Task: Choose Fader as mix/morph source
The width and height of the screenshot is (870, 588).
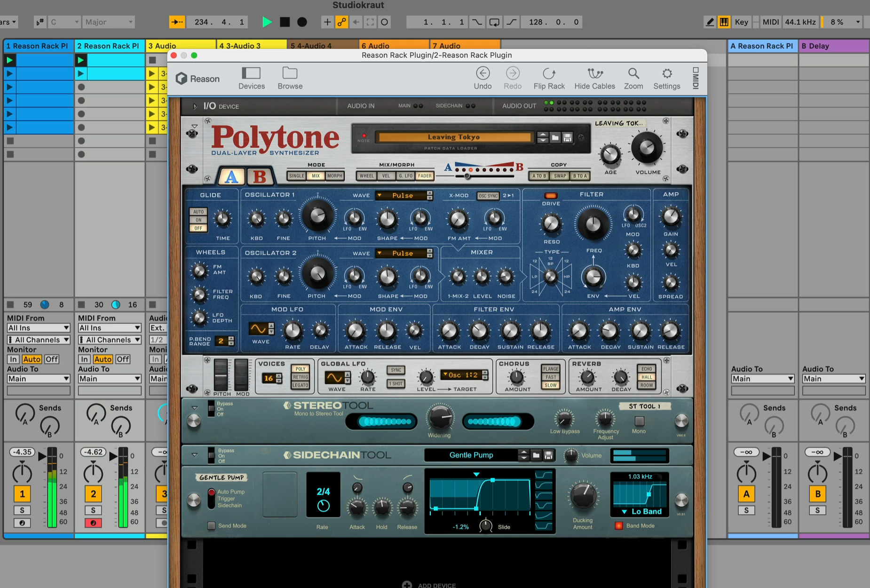Action: coord(424,176)
